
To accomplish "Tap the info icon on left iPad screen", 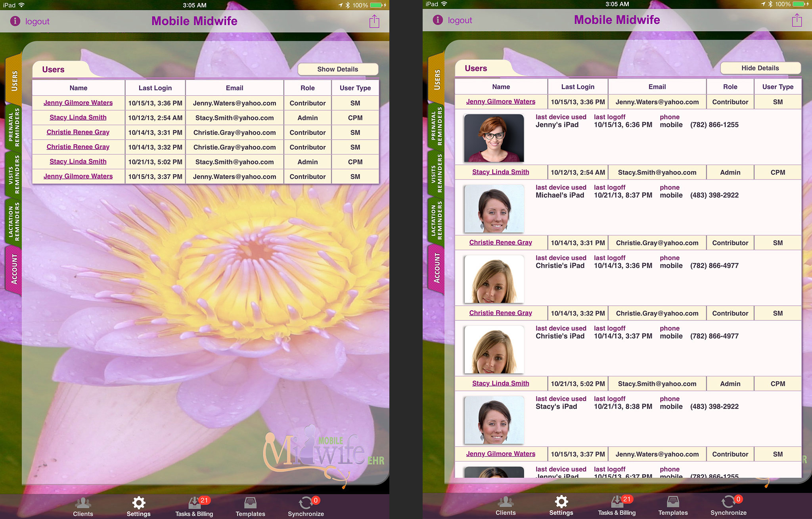I will [15, 21].
